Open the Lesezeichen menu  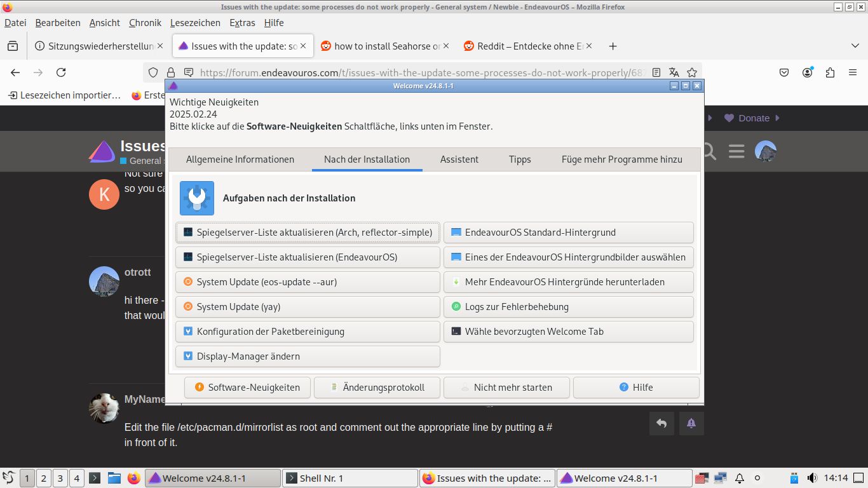(195, 23)
